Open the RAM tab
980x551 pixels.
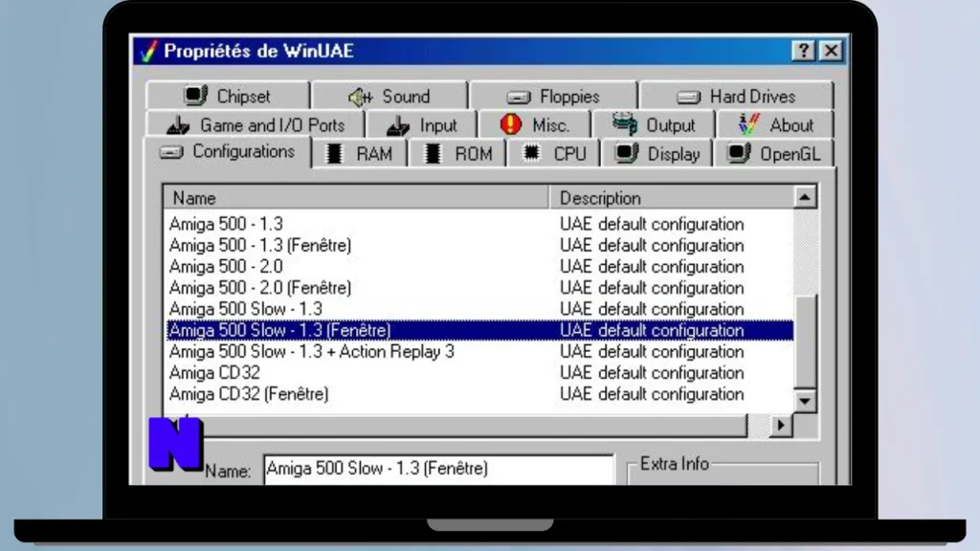coord(360,154)
